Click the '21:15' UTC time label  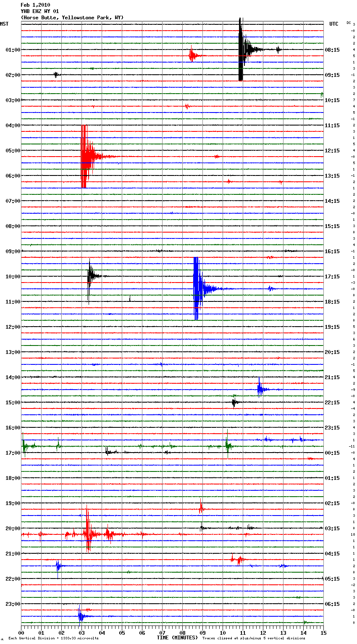pos(332,377)
